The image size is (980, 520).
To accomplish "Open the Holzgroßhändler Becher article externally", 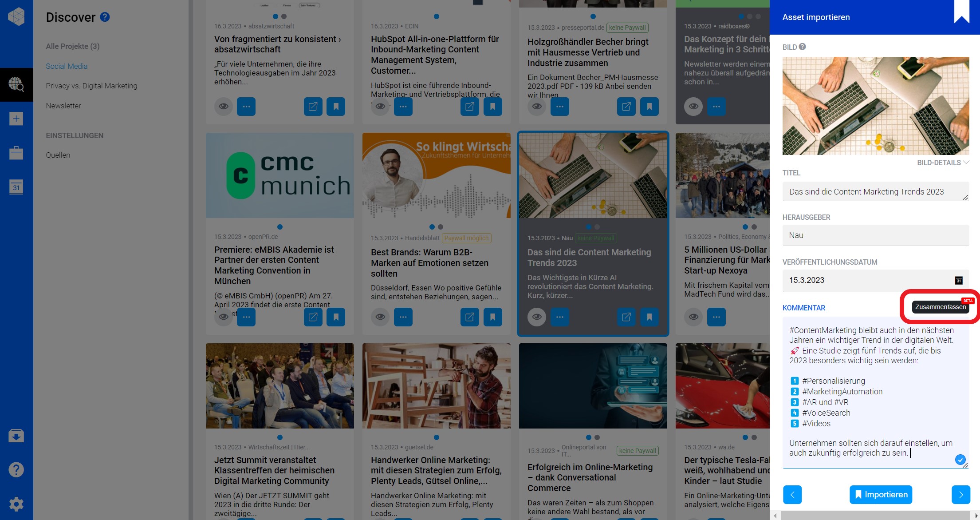I will pos(626,107).
